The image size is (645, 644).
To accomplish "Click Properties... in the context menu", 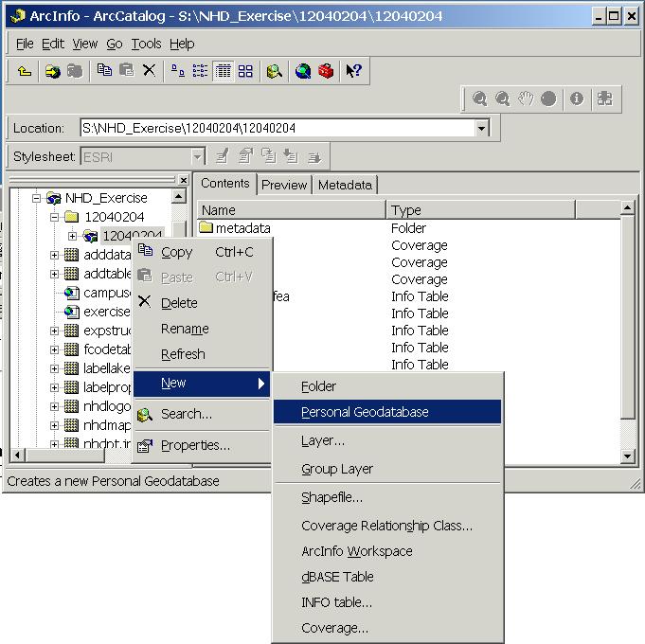I will pos(195,445).
